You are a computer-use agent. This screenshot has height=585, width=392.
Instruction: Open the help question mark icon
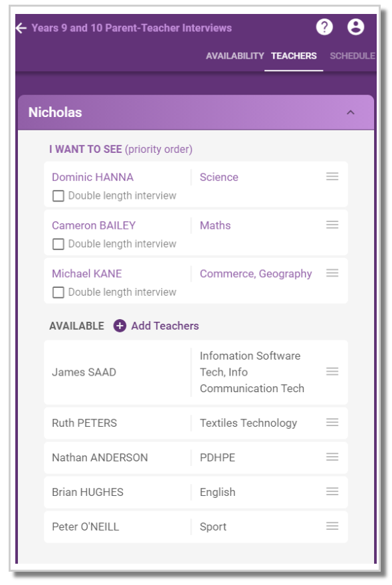click(324, 27)
